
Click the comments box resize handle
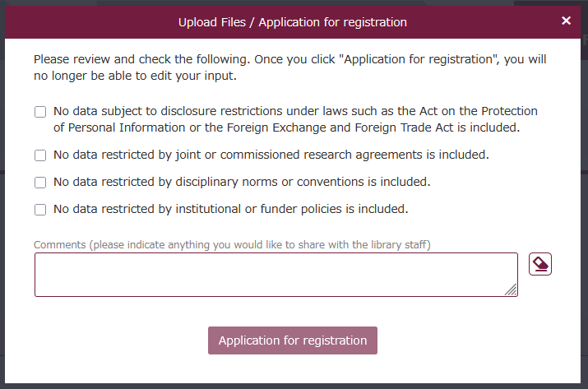[x=512, y=289]
